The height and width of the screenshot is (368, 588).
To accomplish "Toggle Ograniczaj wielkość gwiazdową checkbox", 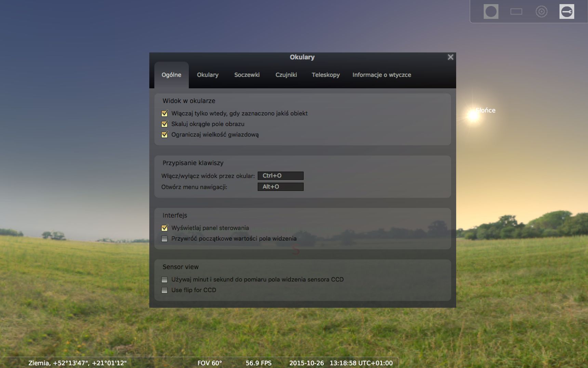I will click(164, 135).
